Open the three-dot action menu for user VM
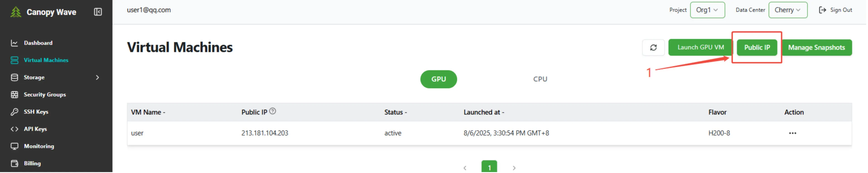Viewport: 868px width, 173px height. coord(792,133)
